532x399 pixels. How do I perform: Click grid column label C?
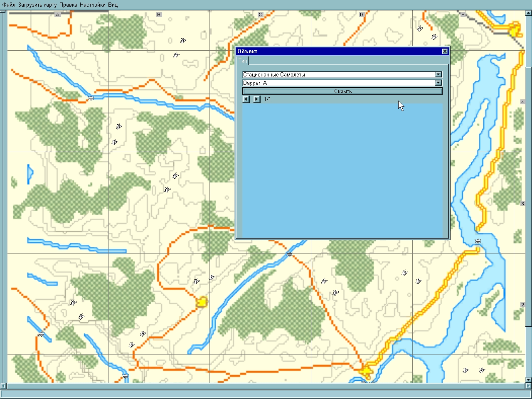pos(260,15)
